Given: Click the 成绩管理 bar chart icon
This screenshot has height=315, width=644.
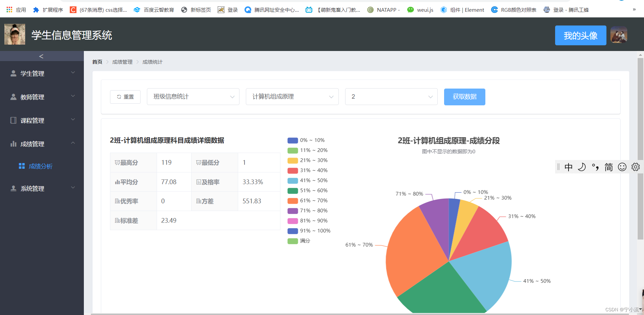Looking at the screenshot, I should (13, 144).
